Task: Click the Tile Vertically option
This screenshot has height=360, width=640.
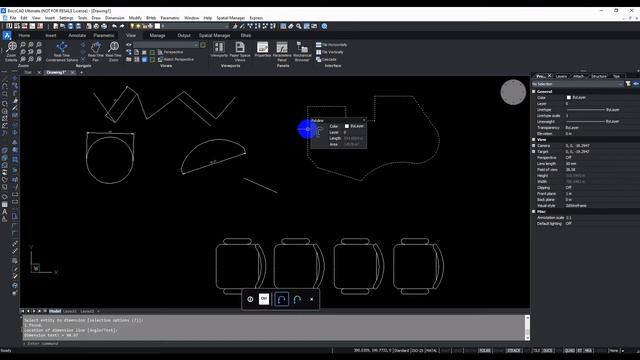Action: point(330,52)
